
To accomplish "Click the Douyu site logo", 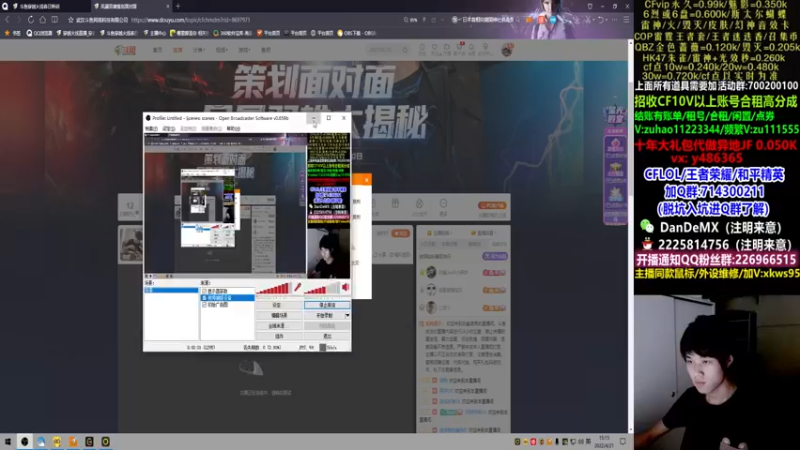I will pos(124,50).
